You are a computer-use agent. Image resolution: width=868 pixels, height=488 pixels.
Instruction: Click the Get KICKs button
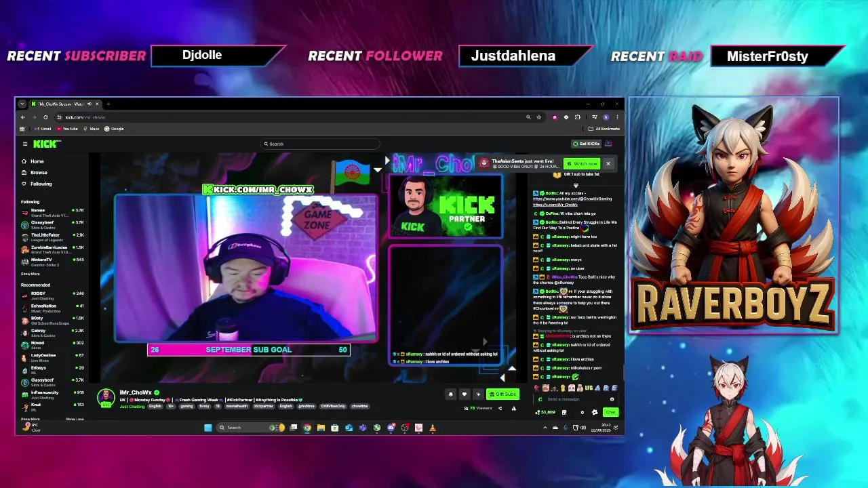587,144
